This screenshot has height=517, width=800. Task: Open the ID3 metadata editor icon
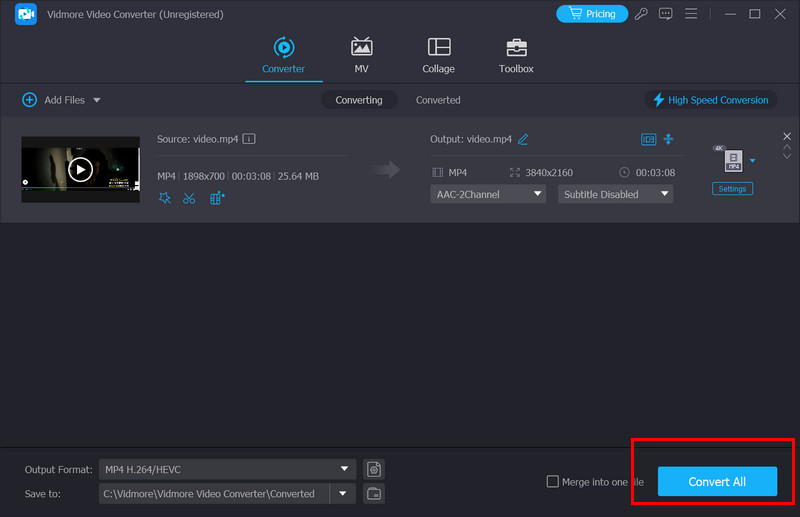click(x=648, y=139)
